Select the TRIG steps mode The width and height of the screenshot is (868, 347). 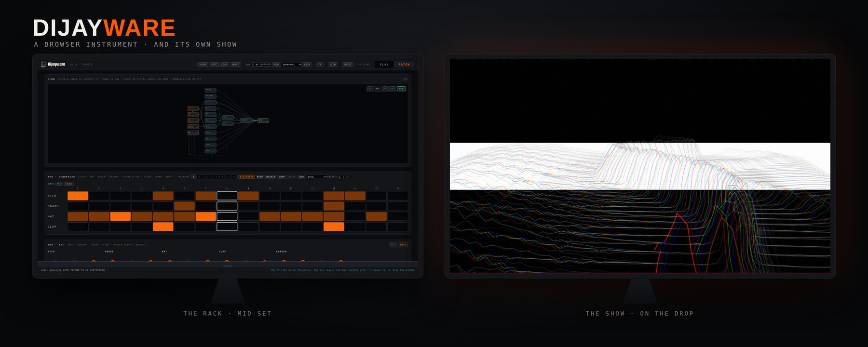[x=59, y=184]
